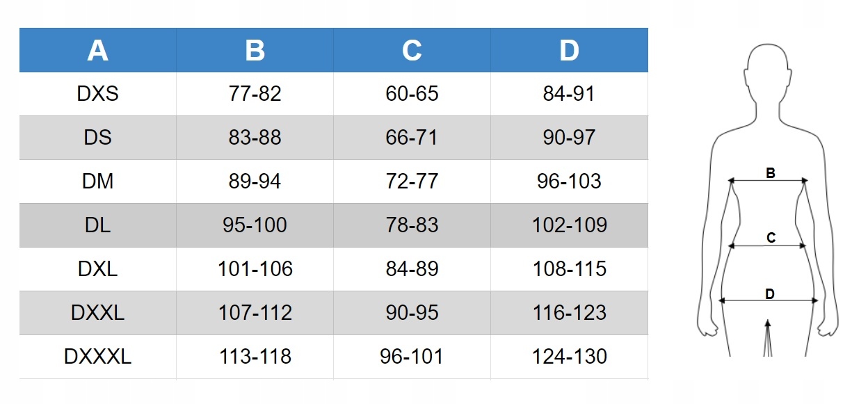
Task: Select column header C in the blue bar
Action: 412,50
